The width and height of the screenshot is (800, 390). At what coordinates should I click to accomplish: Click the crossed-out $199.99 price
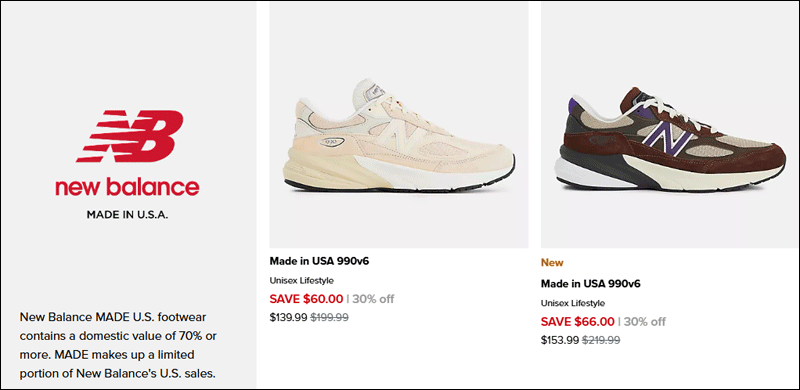pos(330,317)
